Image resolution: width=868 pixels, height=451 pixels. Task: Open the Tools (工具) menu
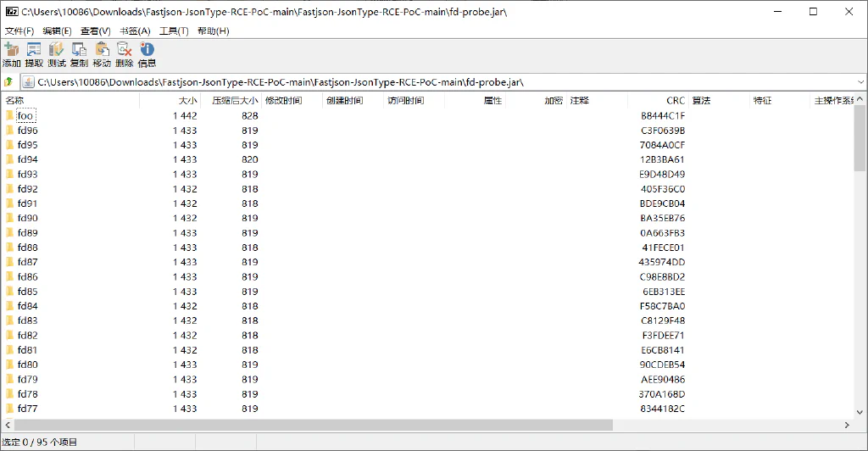click(x=174, y=31)
